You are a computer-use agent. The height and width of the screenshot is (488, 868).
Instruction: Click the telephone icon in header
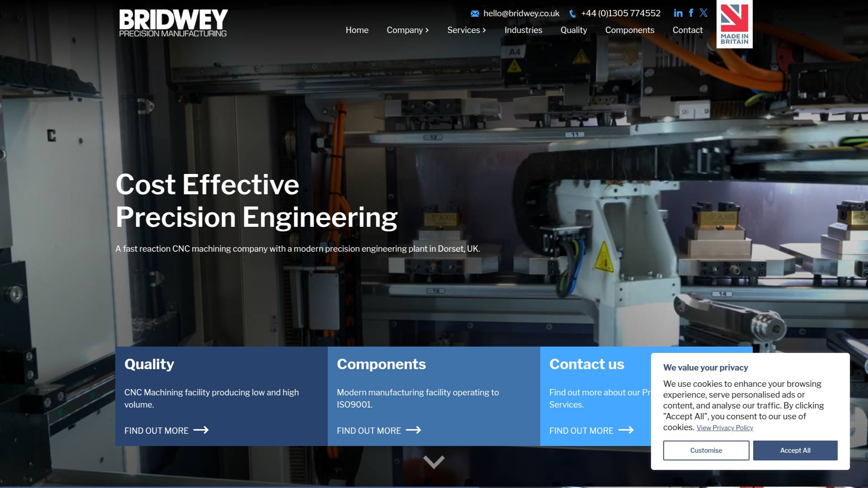click(x=572, y=14)
